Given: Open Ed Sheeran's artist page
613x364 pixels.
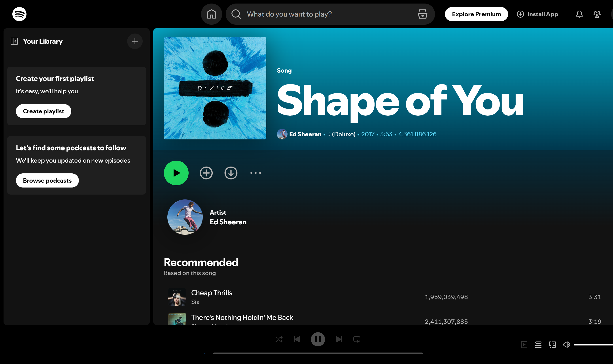Looking at the screenshot, I should (305, 134).
